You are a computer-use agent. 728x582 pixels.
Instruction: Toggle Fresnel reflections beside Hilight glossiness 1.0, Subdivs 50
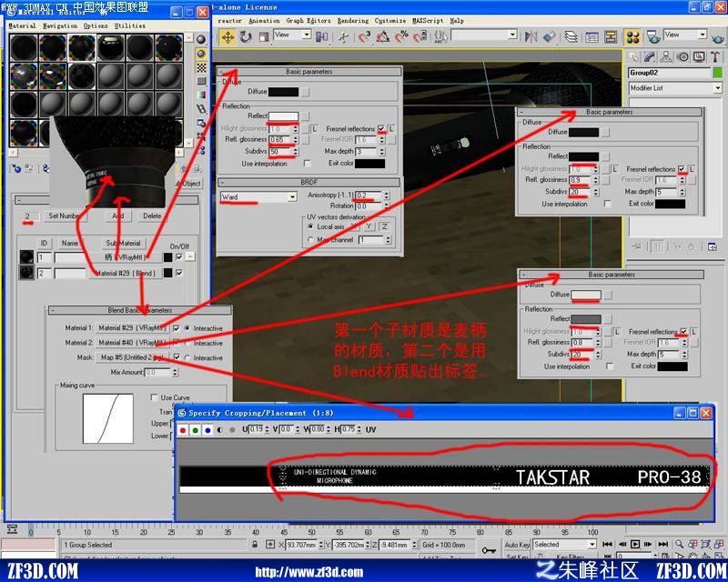pos(381,128)
